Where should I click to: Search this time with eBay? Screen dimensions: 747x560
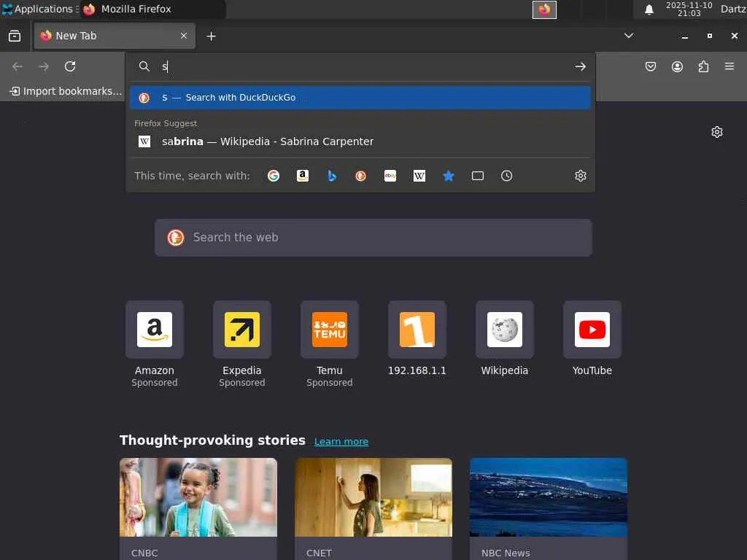click(390, 176)
